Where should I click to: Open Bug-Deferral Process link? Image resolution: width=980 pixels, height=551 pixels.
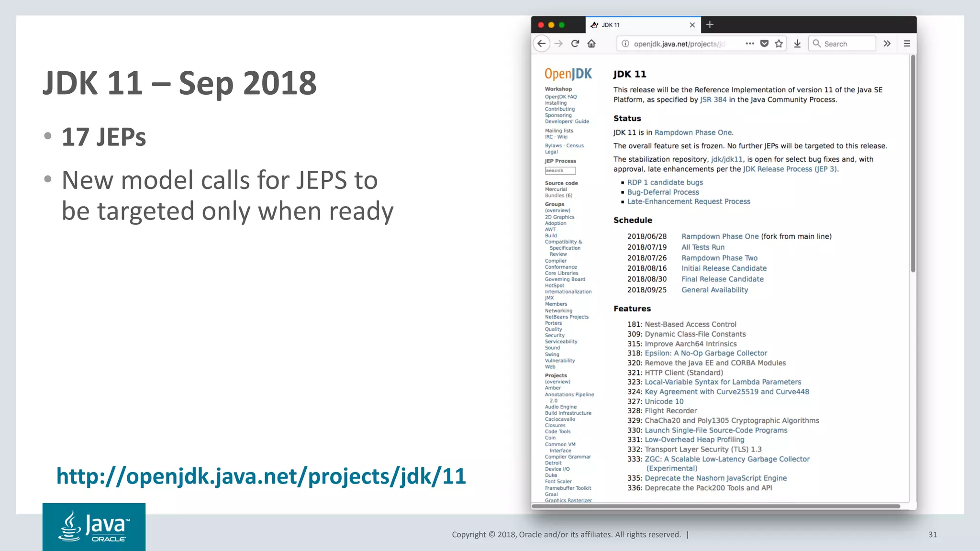[x=663, y=192]
